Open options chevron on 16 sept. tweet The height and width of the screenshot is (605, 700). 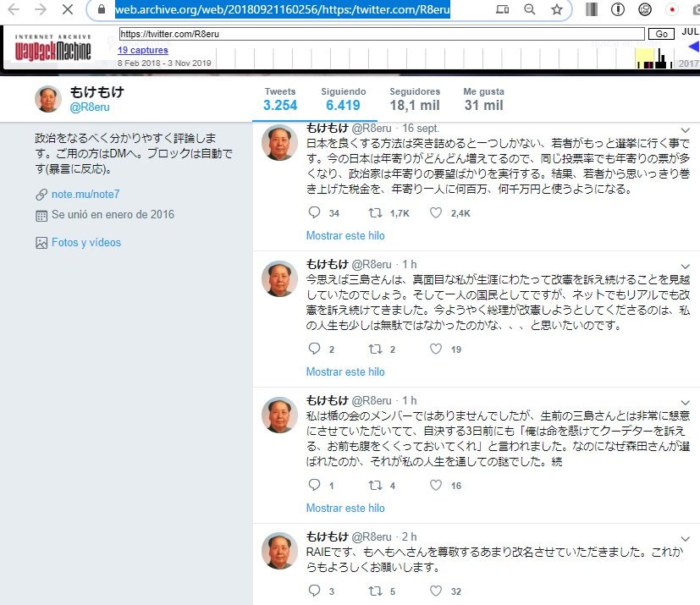point(686,130)
